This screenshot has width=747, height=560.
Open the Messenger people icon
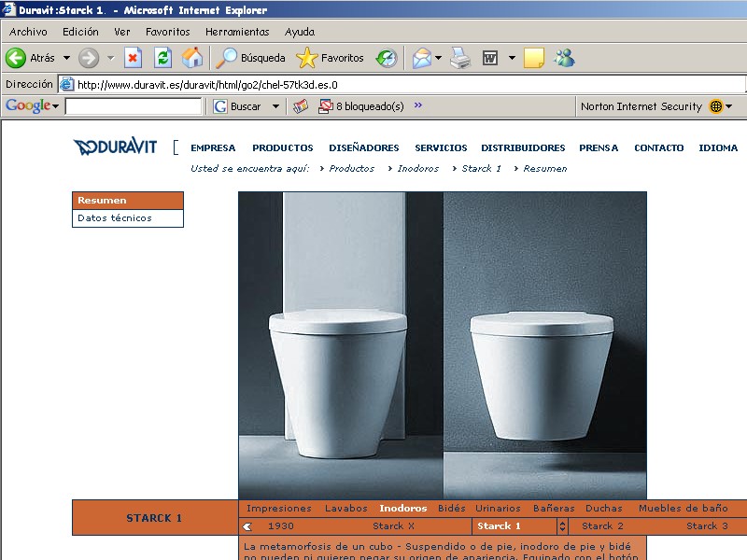click(564, 58)
